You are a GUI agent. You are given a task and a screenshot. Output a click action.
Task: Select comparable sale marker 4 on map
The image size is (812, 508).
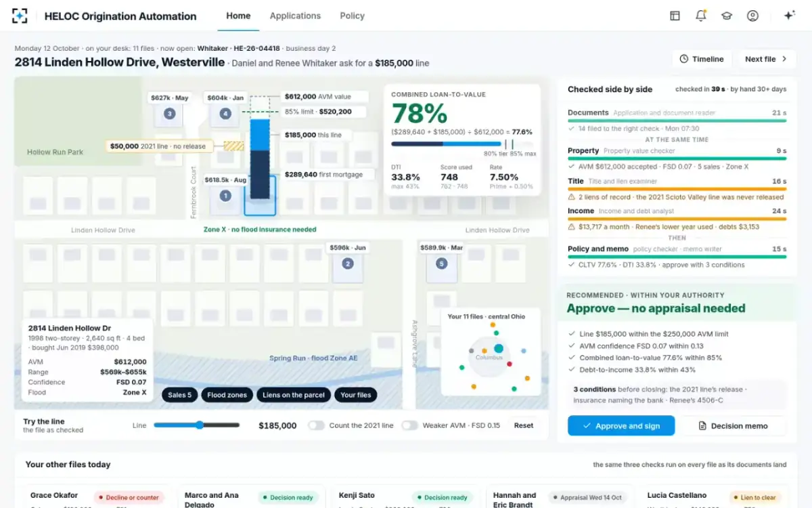tap(225, 114)
